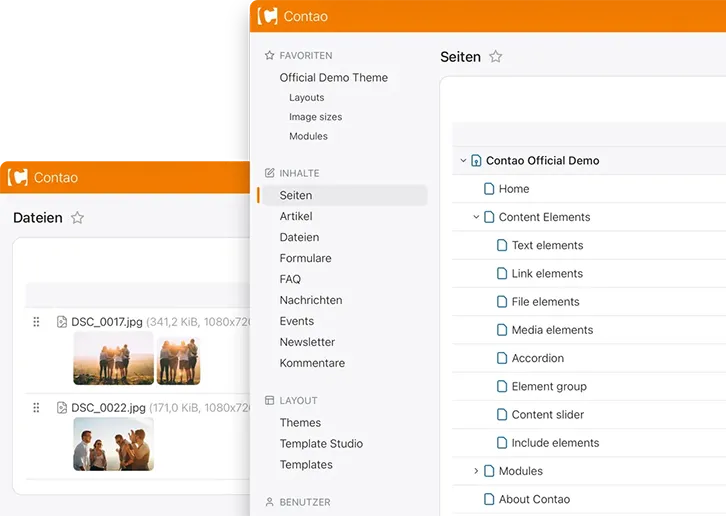Favorite the Seiten page with the star icon
The height and width of the screenshot is (516, 726).
coord(496,57)
